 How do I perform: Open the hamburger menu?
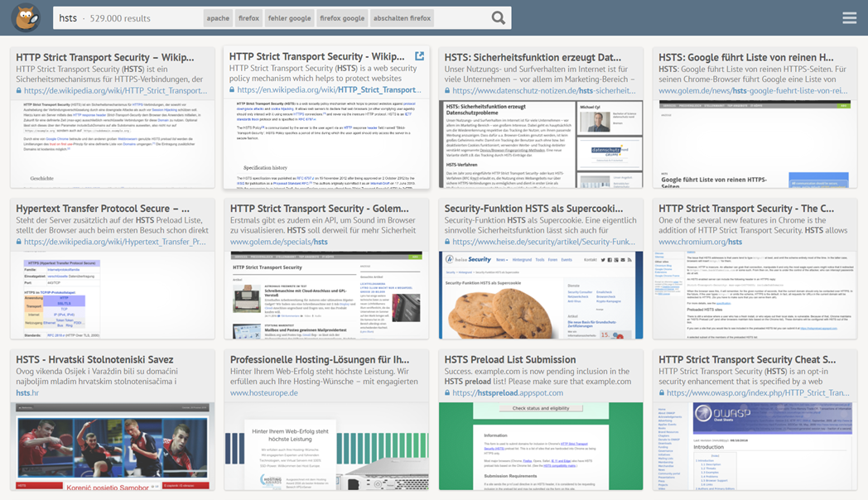(849, 17)
